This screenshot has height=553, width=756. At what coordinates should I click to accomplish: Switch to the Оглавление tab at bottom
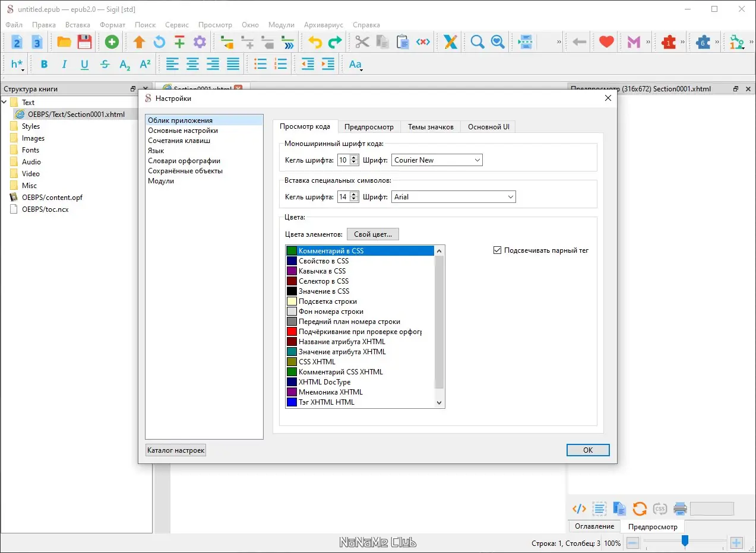coord(594,526)
